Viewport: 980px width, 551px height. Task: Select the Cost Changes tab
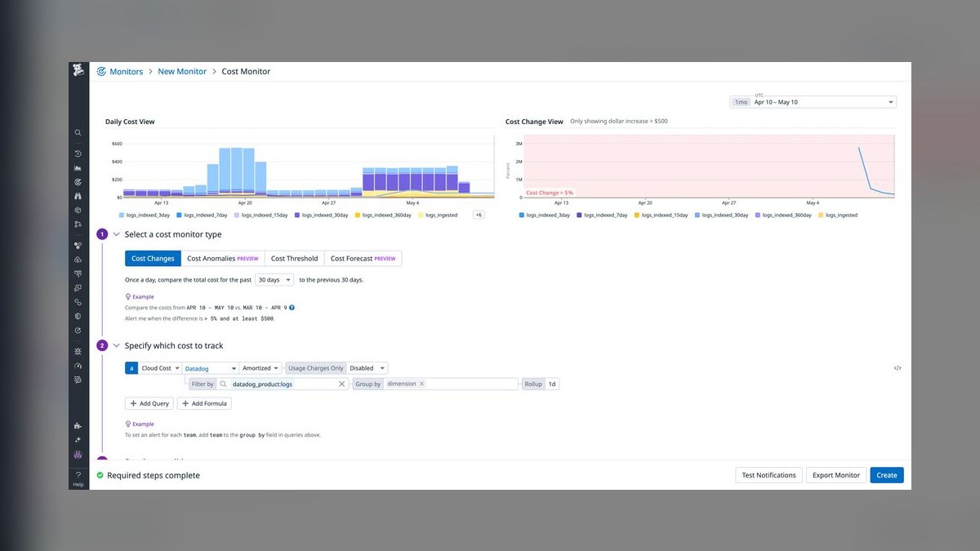153,258
